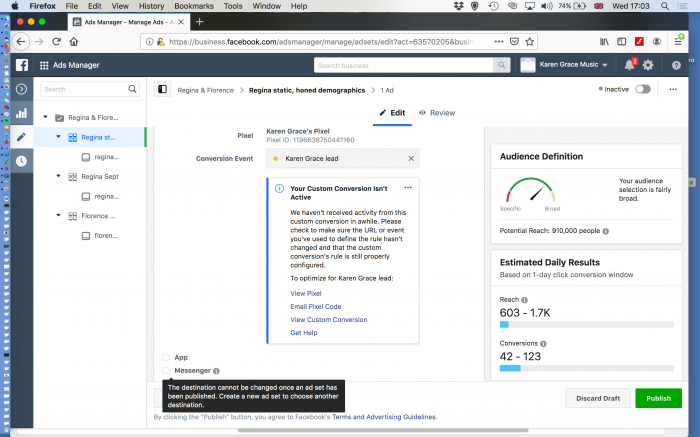The height and width of the screenshot is (437, 700).
Task: Open the Firefox hamburger menu
Action: tap(678, 42)
